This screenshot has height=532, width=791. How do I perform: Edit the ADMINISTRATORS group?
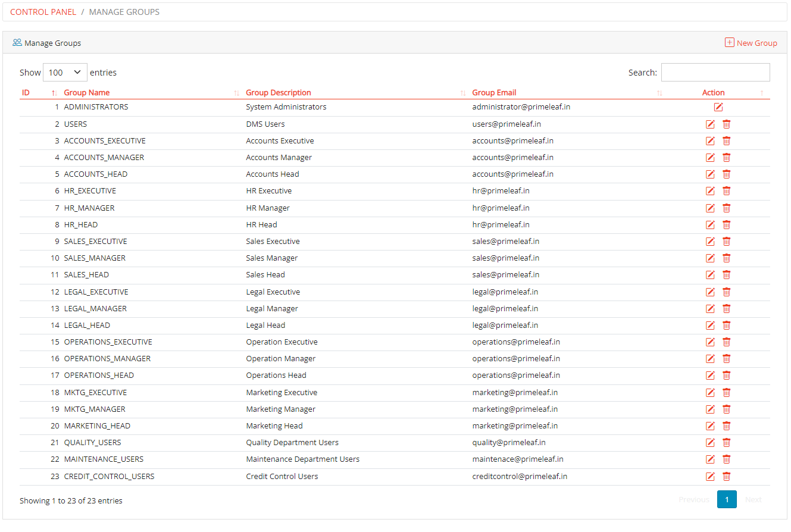click(718, 107)
